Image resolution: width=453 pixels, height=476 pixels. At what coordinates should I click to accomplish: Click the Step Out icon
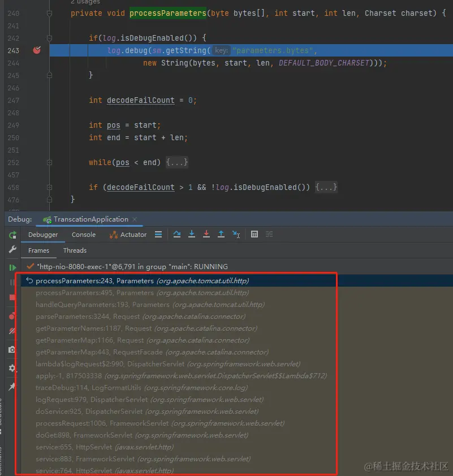(x=221, y=235)
